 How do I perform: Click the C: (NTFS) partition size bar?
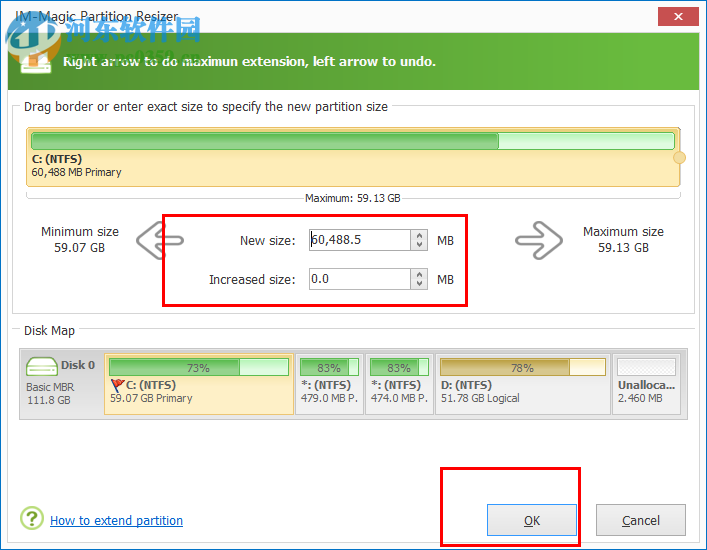tap(353, 141)
